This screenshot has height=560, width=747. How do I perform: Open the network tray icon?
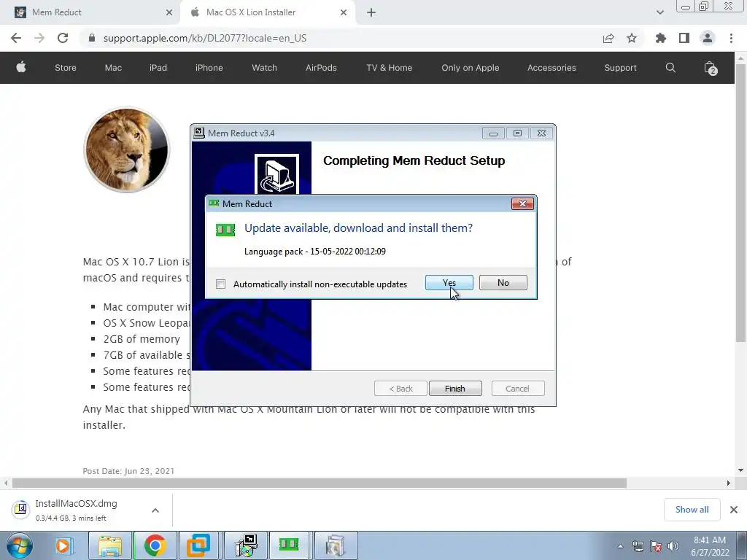click(638, 546)
